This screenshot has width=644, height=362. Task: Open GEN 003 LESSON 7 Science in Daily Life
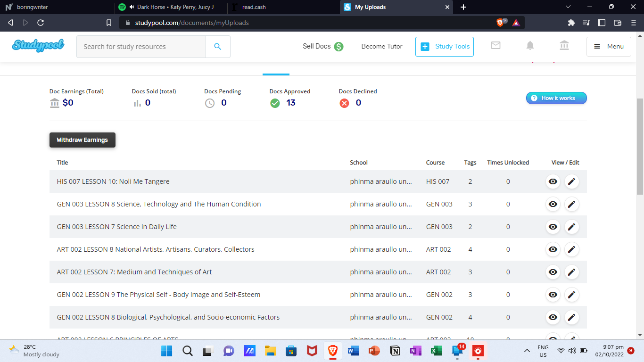[117, 227]
